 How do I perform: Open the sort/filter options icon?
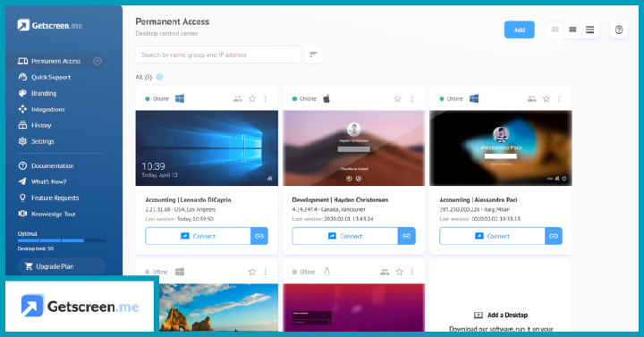click(x=313, y=55)
